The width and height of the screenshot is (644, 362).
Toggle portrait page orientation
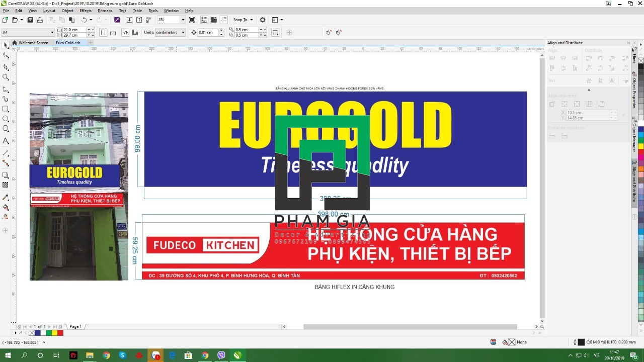(103, 33)
